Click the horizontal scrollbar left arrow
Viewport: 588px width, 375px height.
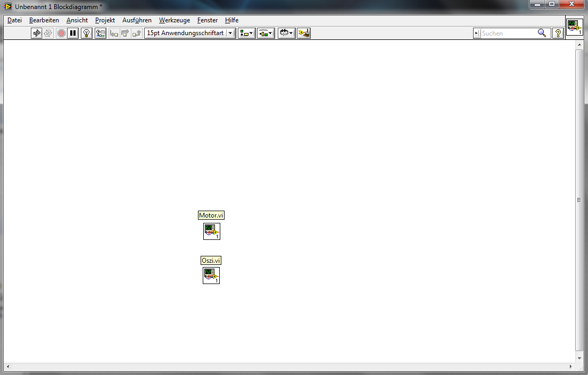pyautogui.click(x=8, y=366)
